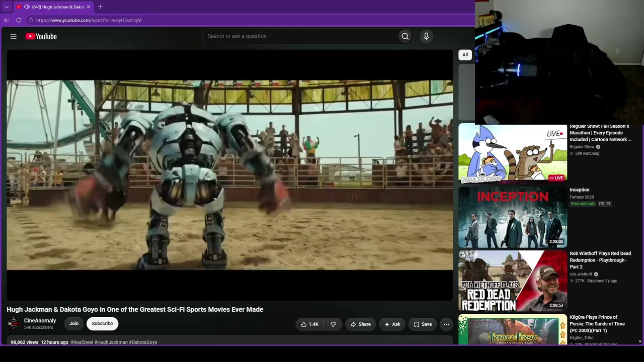
Task: Open the #HughJackman hashtag
Action: click(x=111, y=342)
